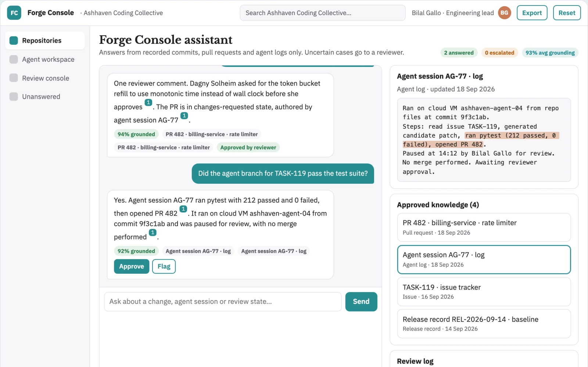The width and height of the screenshot is (588, 367).
Task: Click the PR 482 chip beside 'Approved by reviewer'
Action: coord(164,148)
